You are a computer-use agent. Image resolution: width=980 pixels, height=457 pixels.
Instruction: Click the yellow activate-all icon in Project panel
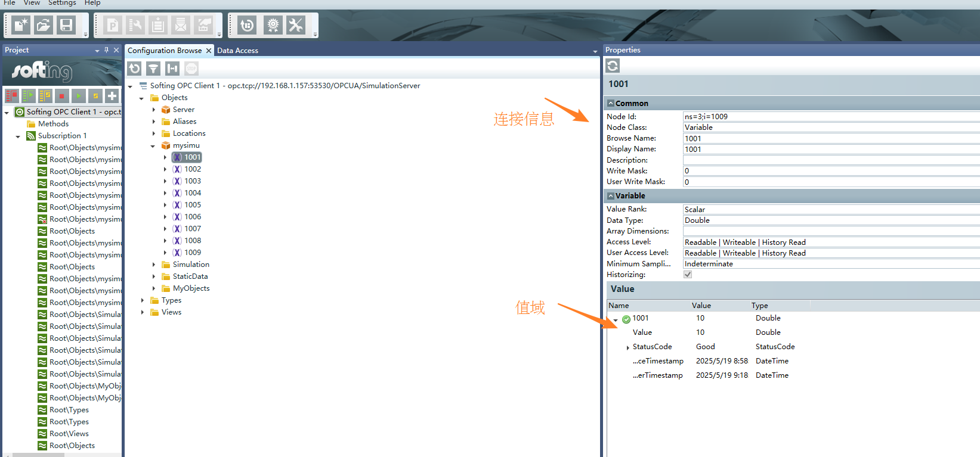coord(45,95)
